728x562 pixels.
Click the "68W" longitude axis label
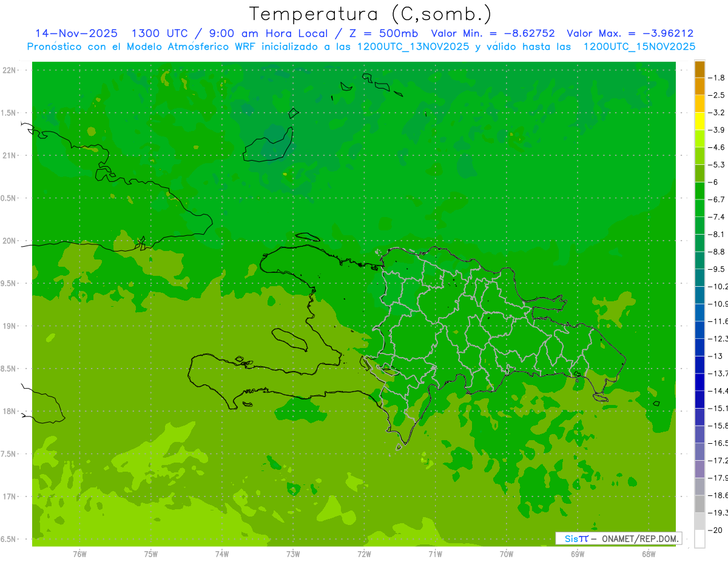[x=649, y=555]
